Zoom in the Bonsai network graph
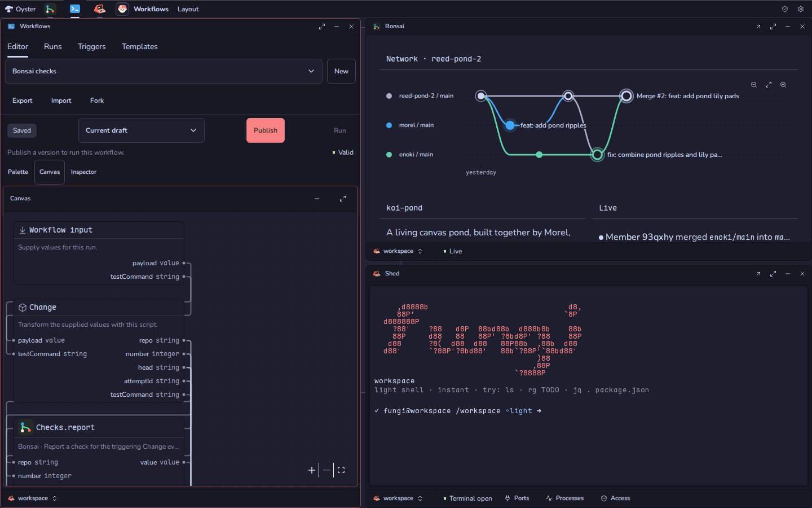The image size is (812, 508). coord(783,85)
